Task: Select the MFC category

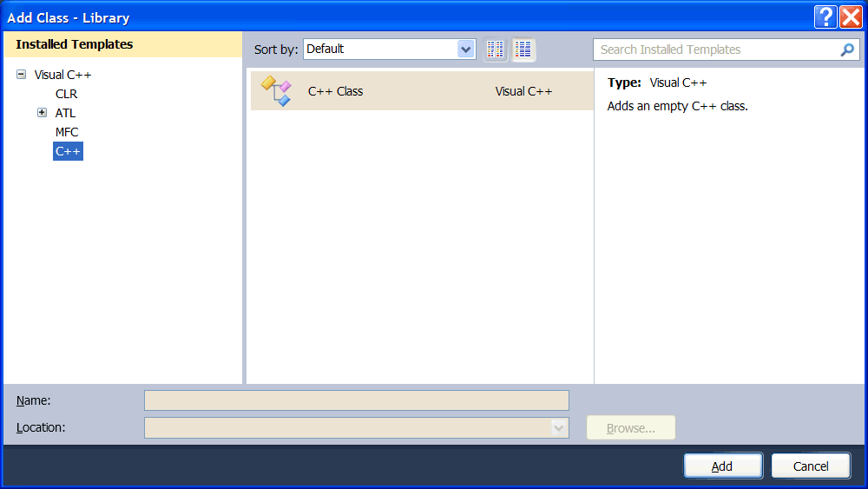Action: coord(67,132)
